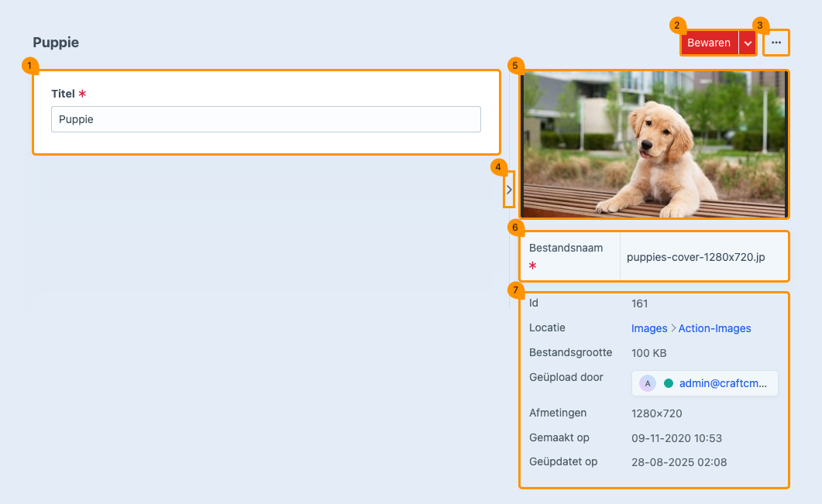Click the Id value 161
Image resolution: width=822 pixels, height=504 pixels.
(x=640, y=303)
